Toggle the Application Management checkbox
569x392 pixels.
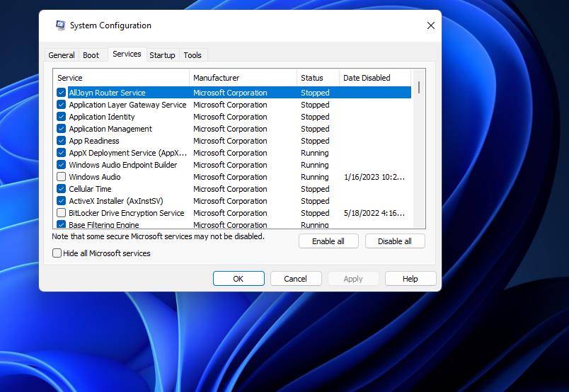click(62, 129)
